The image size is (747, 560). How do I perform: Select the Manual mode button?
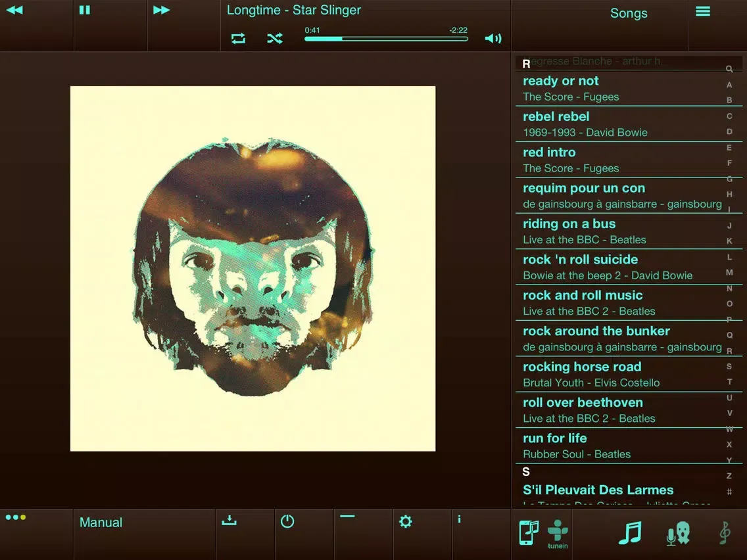(x=101, y=523)
